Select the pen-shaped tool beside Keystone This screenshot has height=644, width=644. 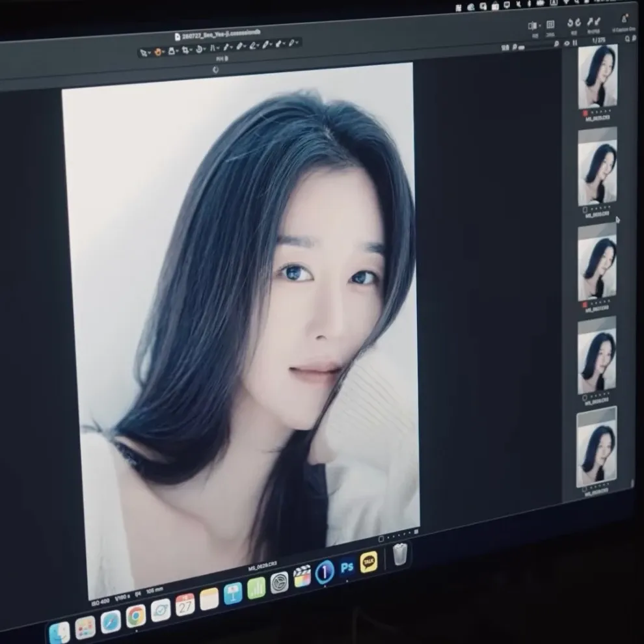click(226, 47)
